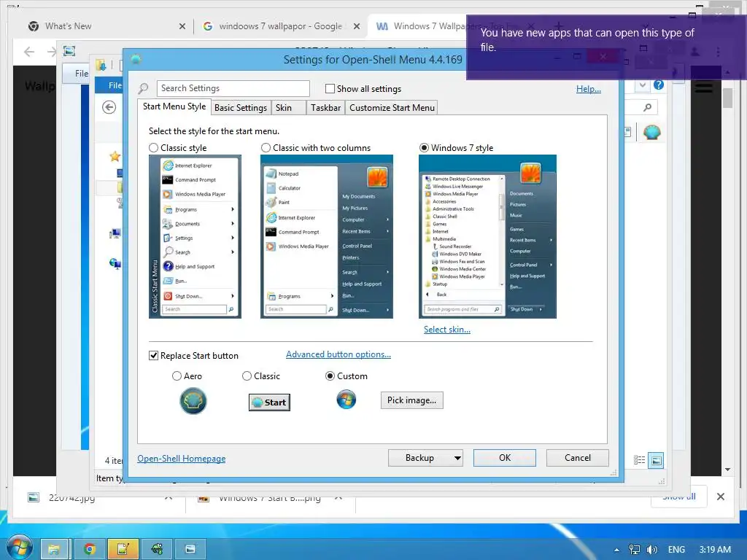
Task: Click the Explorer window search magnifier icon
Action: [x=648, y=108]
